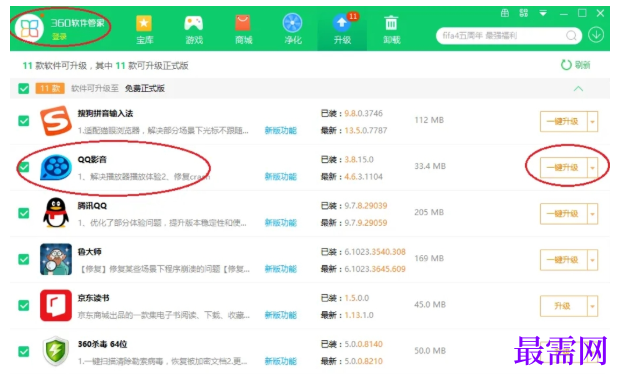Click 一键升级 for QQ影音
Viewport: 626px width, 382px height.
click(x=563, y=168)
